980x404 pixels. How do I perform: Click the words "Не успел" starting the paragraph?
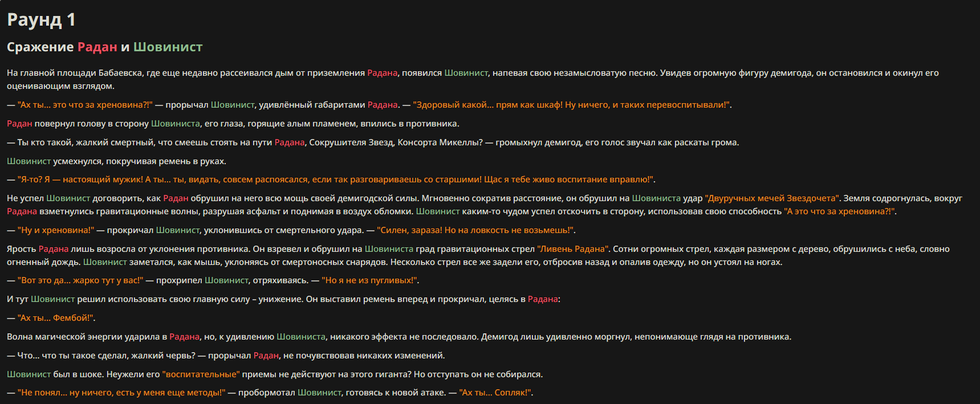pos(25,198)
